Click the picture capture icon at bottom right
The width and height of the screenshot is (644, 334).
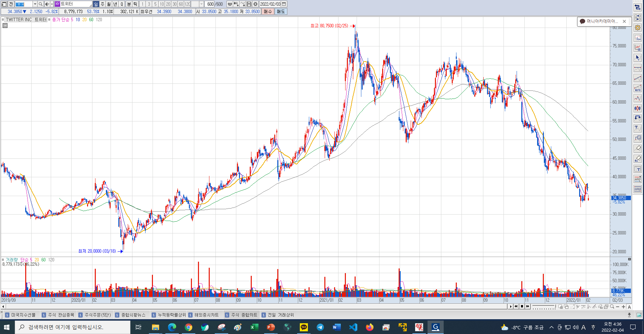[x=639, y=315]
